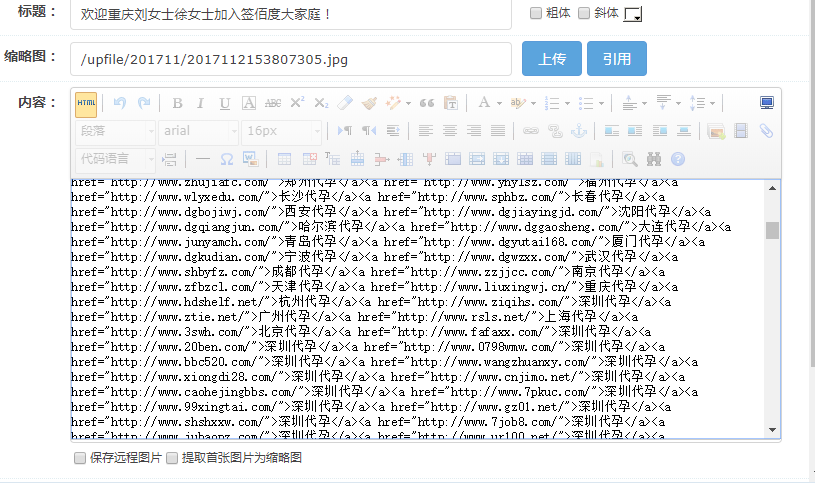815x492 pixels.
Task: Click into the 缩略图 thumbnail path field
Action: (291, 59)
